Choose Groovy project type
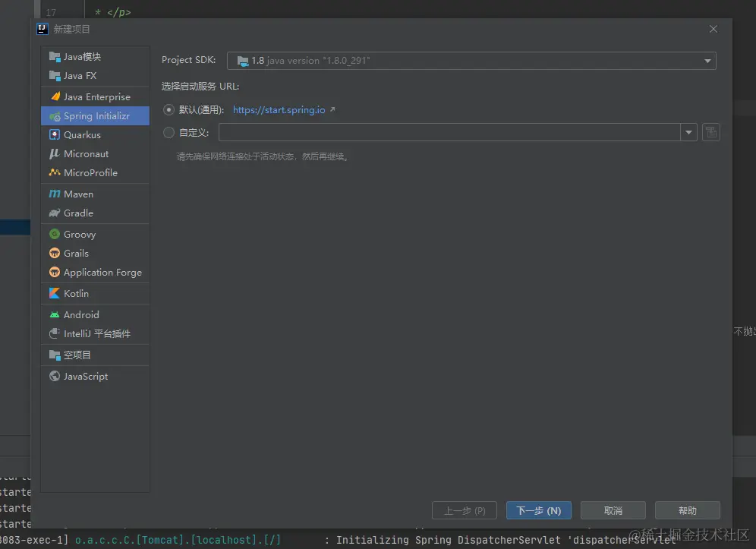Viewport: 756px width, 549px height. [x=95, y=234]
